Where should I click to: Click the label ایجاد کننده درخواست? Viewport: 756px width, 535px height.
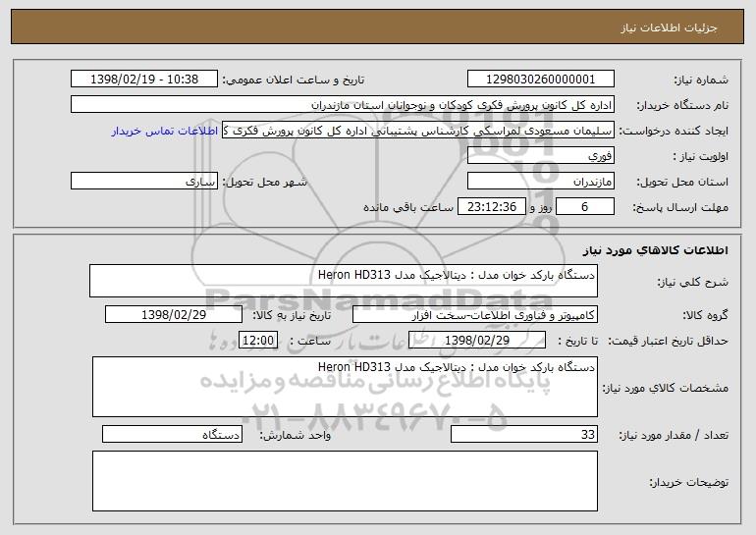(x=674, y=132)
